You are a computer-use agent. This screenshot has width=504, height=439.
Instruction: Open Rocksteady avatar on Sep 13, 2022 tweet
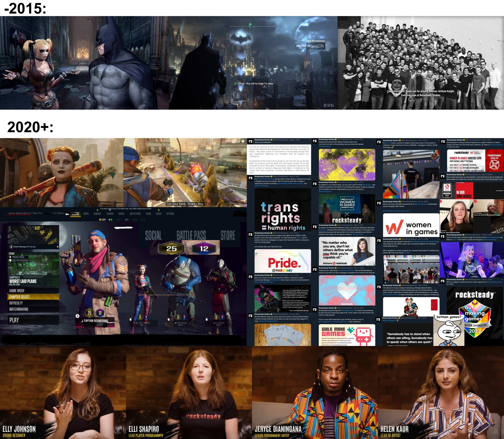(x=443, y=176)
